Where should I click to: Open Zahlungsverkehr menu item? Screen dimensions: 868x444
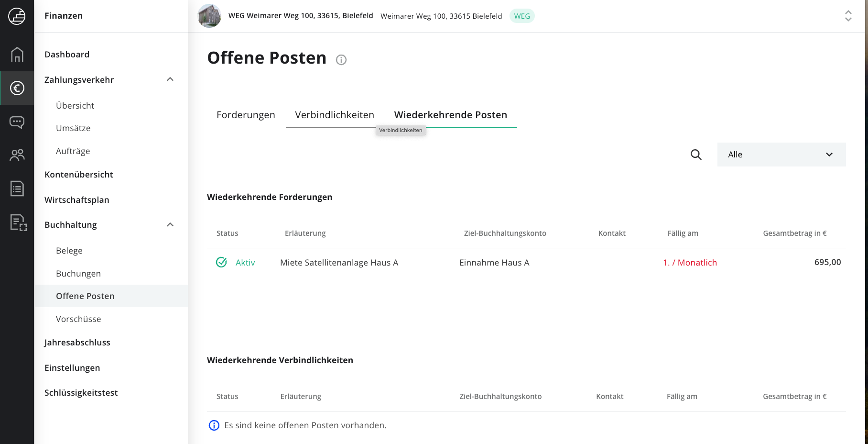tap(79, 80)
